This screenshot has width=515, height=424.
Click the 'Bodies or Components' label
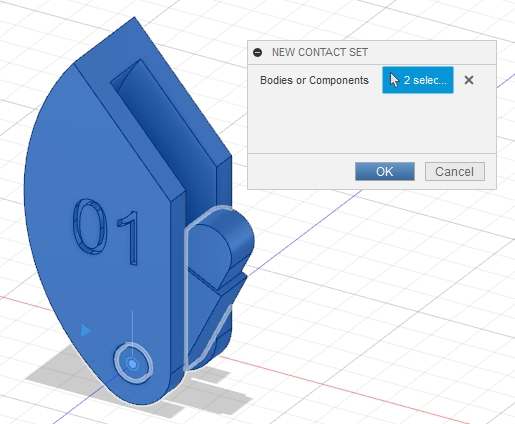(314, 80)
